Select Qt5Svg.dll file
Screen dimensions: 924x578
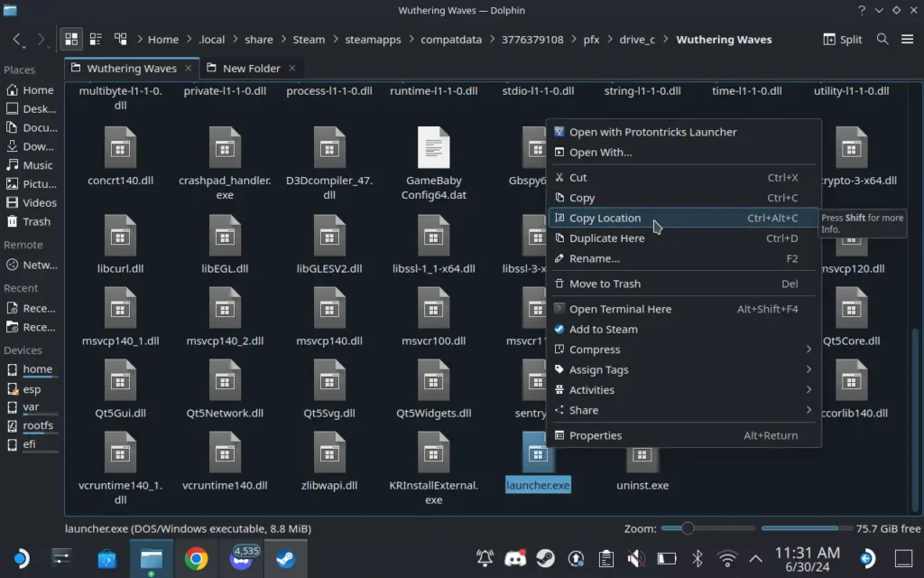point(328,388)
